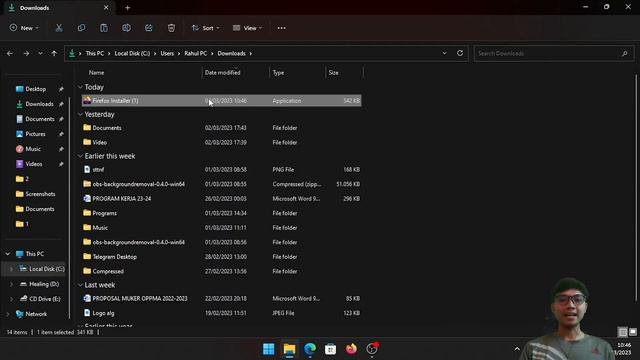Open the See more three-dots menu
Viewport: 640px width, 360px height.
pyautogui.click(x=281, y=28)
